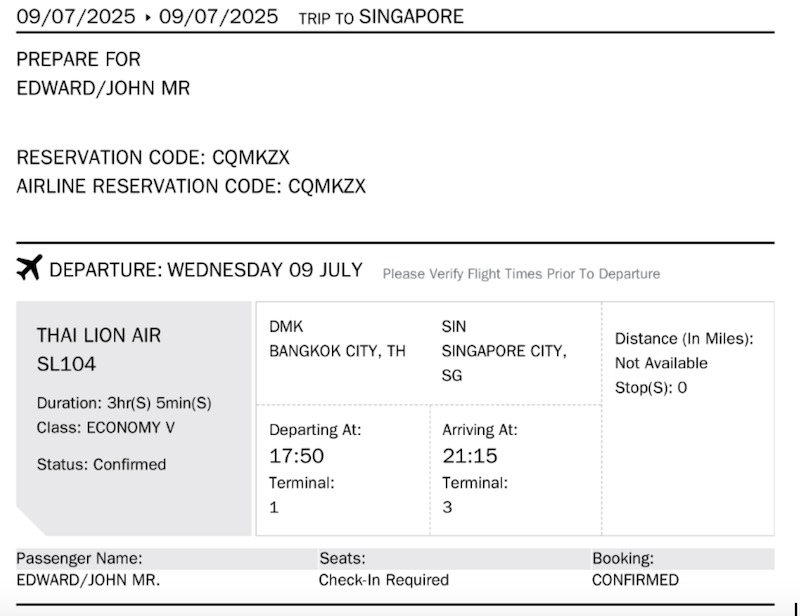This screenshot has width=800, height=616.
Task: Click the Stop(S): 0 text
Action: coord(651,388)
